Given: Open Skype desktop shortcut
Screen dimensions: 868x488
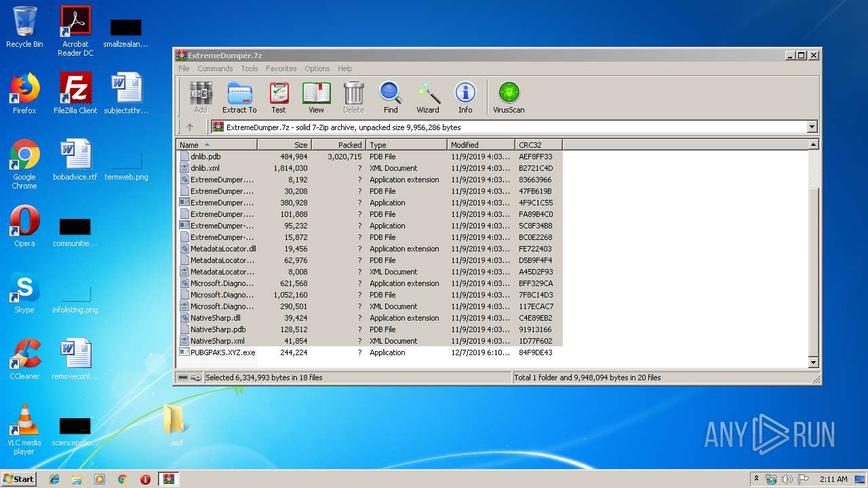Looking at the screenshot, I should coord(24,293).
